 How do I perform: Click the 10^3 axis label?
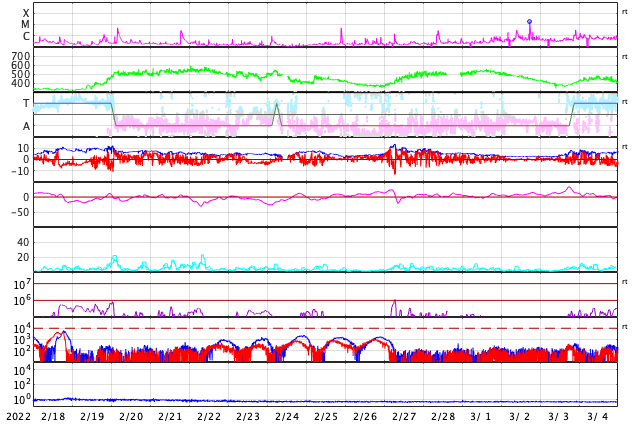click(x=22, y=340)
